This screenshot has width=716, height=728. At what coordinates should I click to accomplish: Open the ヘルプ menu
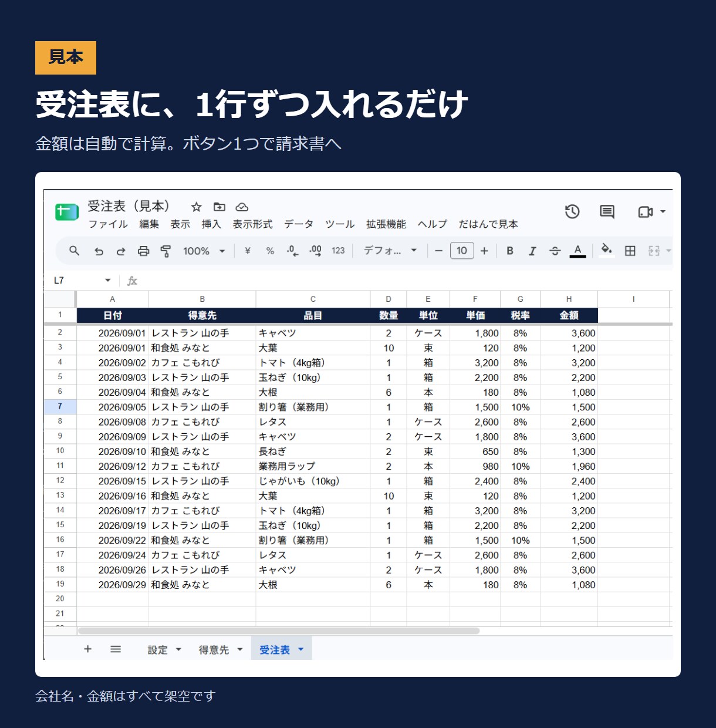pyautogui.click(x=432, y=224)
